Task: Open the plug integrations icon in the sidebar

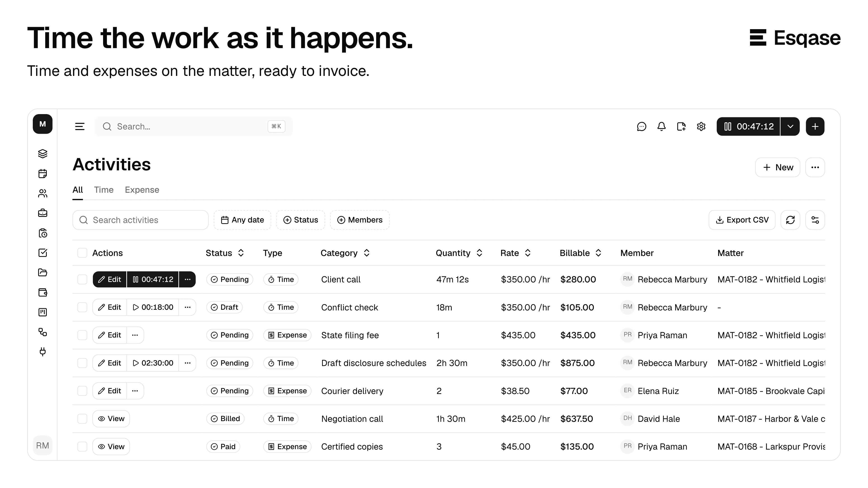Action: tap(42, 352)
